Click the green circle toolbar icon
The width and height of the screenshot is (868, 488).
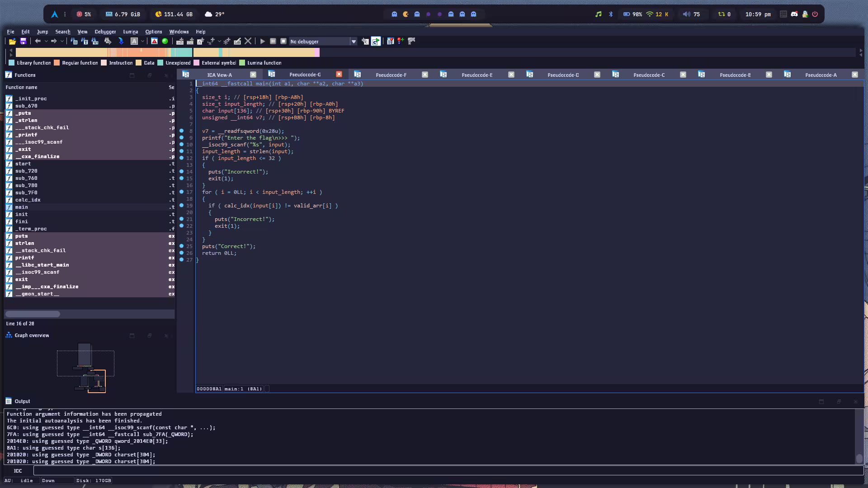165,41
